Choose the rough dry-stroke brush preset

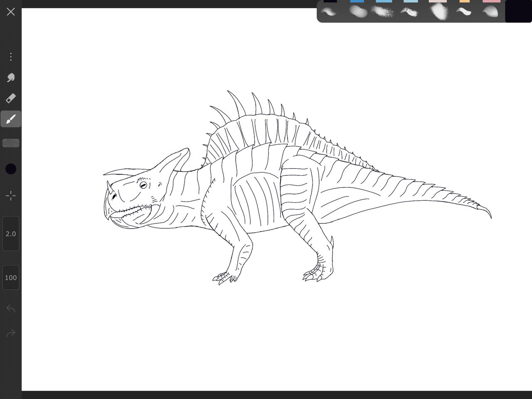pos(409,12)
